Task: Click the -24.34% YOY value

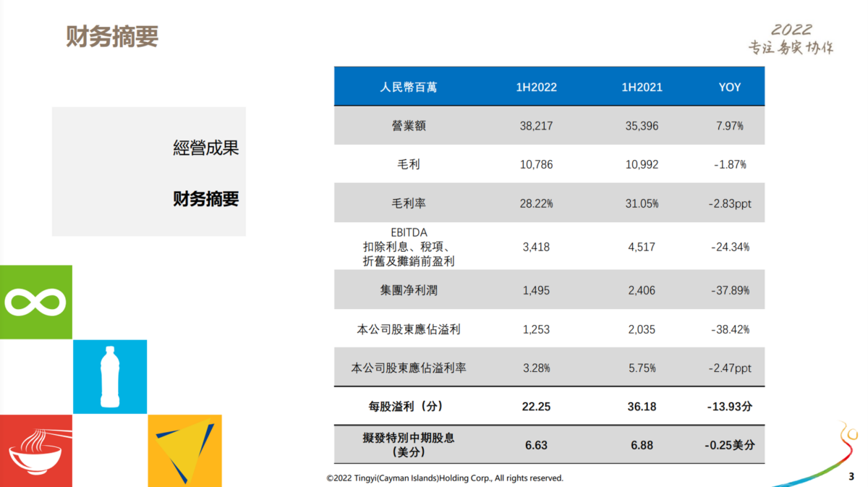Action: click(x=730, y=247)
